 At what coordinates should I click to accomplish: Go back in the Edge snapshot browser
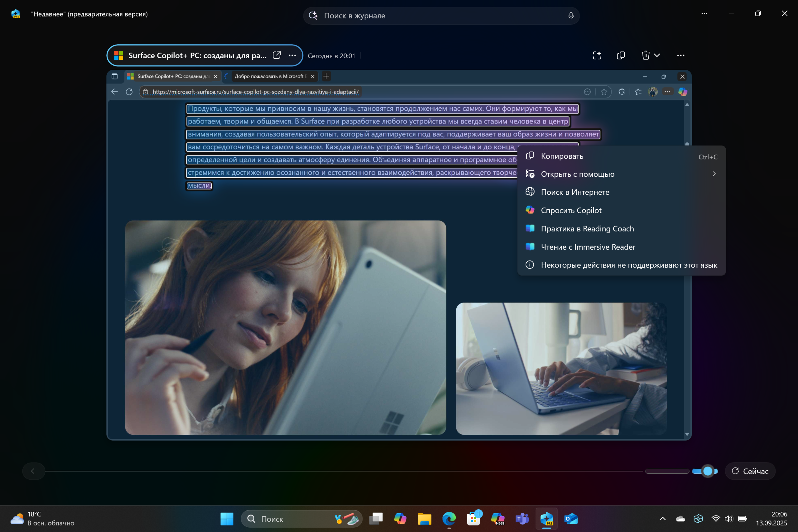coord(115,92)
